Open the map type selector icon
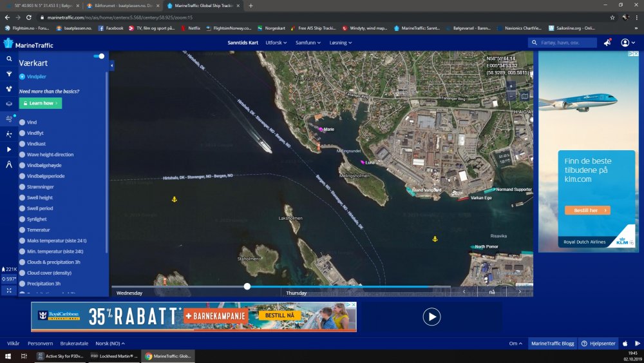The image size is (644, 363). (524, 96)
